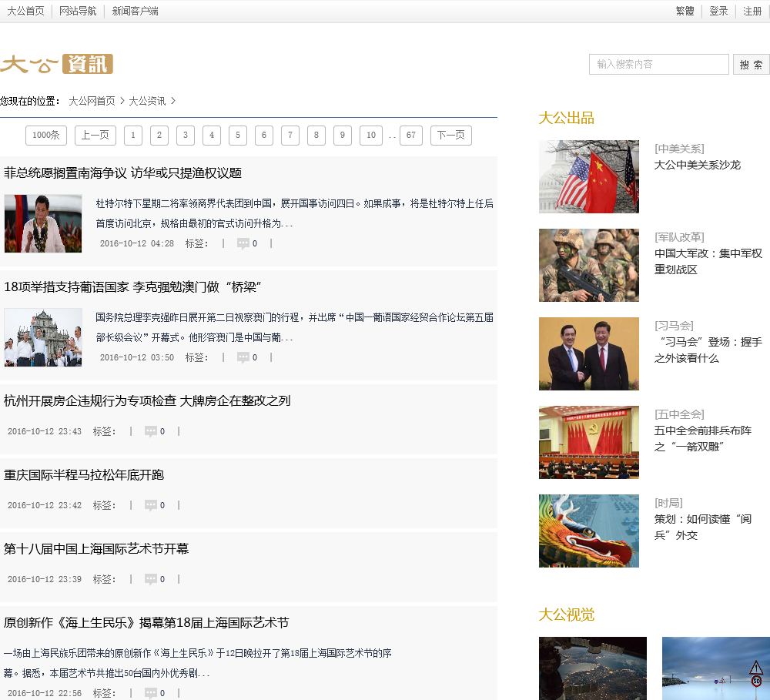This screenshot has width=770, height=700.
Task: Open 大公视觉 blue seascape thumbnail
Action: (x=716, y=668)
